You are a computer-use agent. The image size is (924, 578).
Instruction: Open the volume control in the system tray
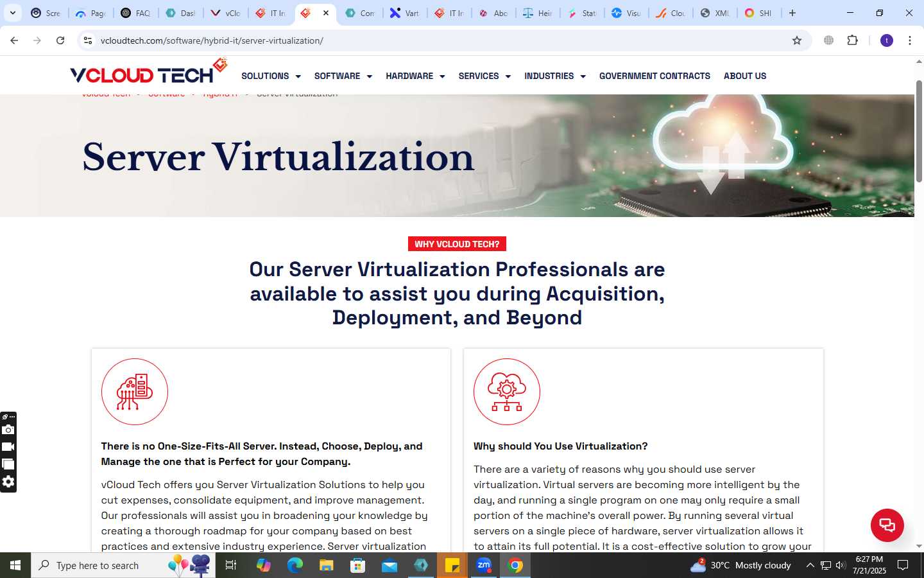click(x=841, y=565)
